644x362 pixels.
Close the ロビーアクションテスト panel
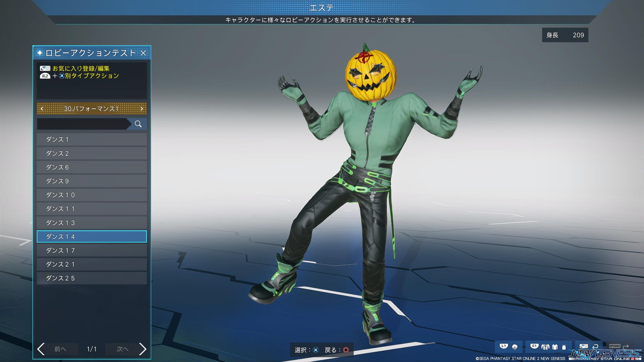point(143,53)
